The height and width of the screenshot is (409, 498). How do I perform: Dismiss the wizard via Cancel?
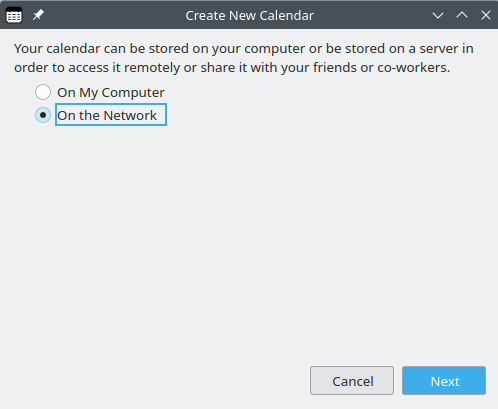(x=352, y=381)
